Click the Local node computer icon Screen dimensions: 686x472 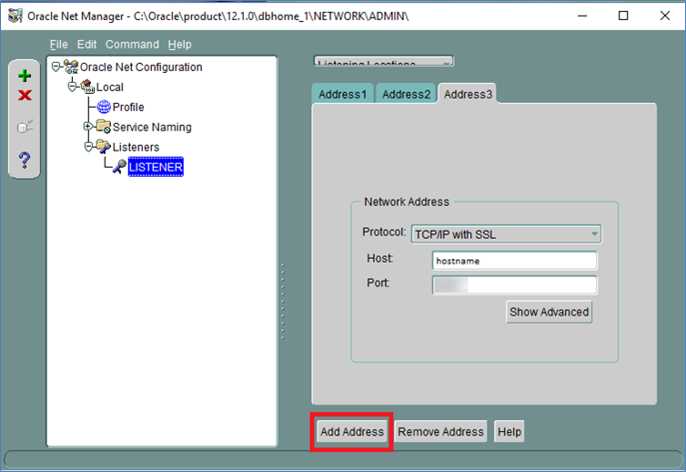click(x=88, y=87)
